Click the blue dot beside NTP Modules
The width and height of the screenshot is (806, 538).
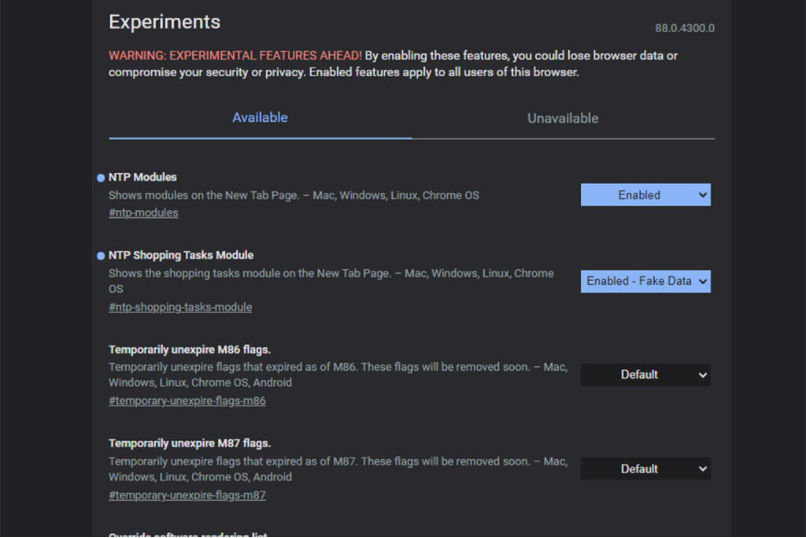point(101,178)
